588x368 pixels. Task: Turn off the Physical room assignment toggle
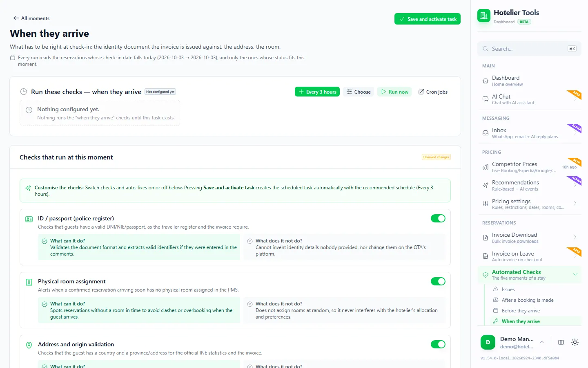click(438, 281)
